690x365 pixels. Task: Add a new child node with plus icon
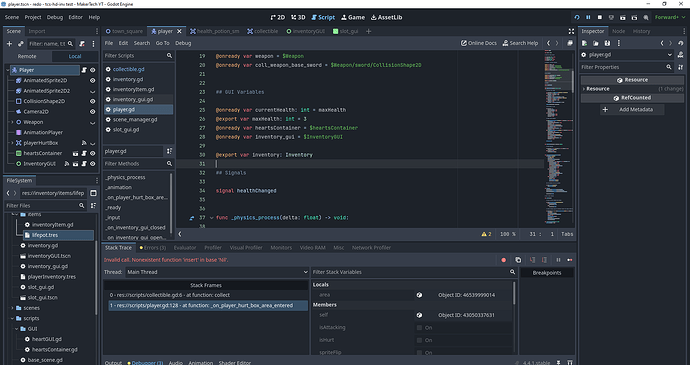tap(9, 44)
